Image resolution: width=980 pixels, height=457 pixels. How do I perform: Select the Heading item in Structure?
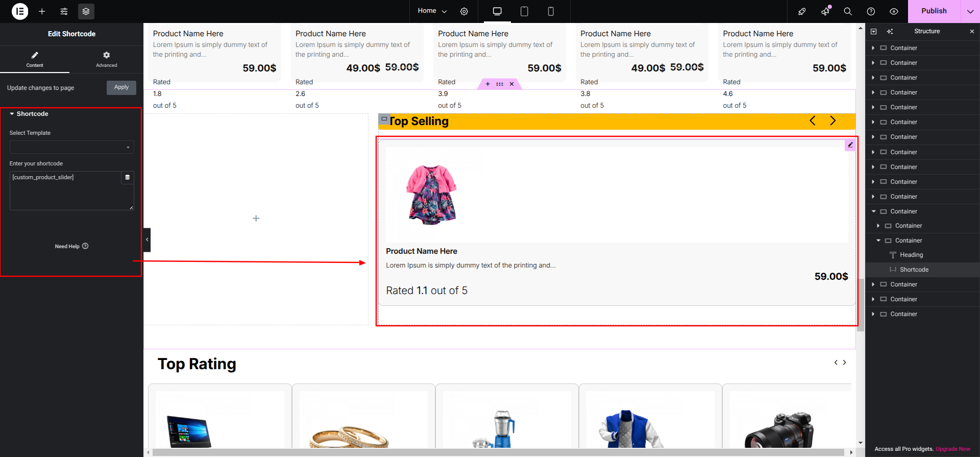tap(911, 255)
